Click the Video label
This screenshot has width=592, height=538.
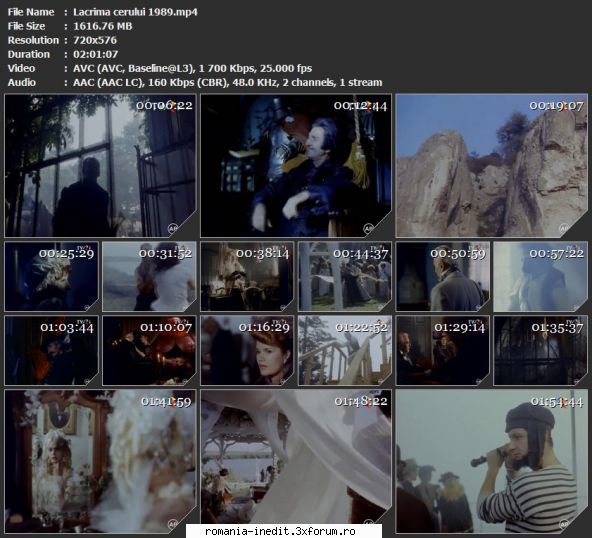pyautogui.click(x=22, y=68)
